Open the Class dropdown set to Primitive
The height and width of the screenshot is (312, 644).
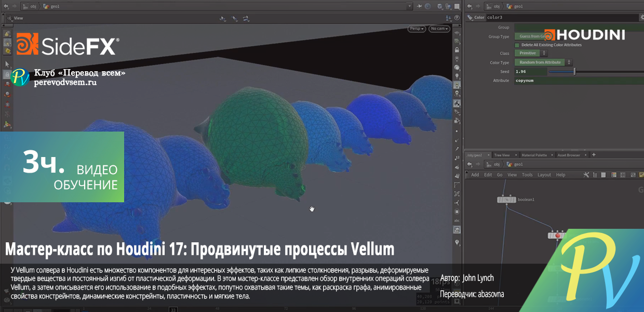[x=530, y=53]
